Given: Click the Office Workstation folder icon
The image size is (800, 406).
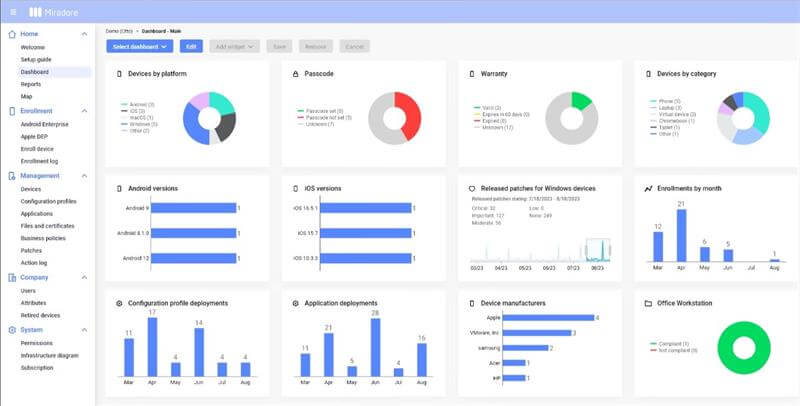Looking at the screenshot, I should click(x=649, y=303).
